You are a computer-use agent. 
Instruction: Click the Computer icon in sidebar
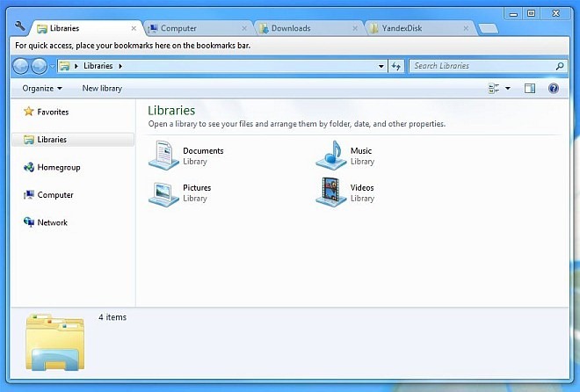point(28,194)
